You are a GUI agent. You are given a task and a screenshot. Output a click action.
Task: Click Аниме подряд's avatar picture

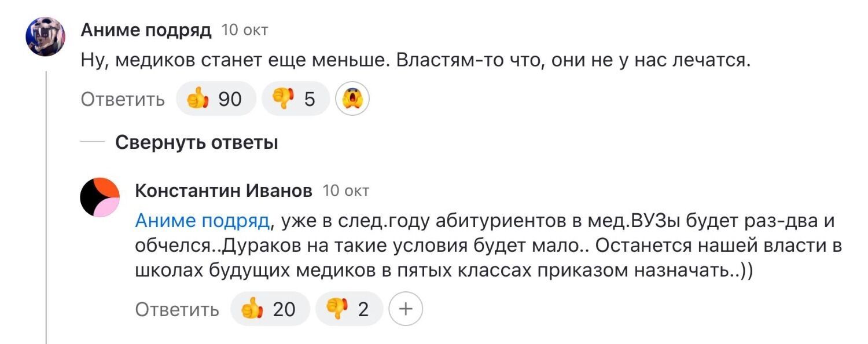(x=45, y=36)
